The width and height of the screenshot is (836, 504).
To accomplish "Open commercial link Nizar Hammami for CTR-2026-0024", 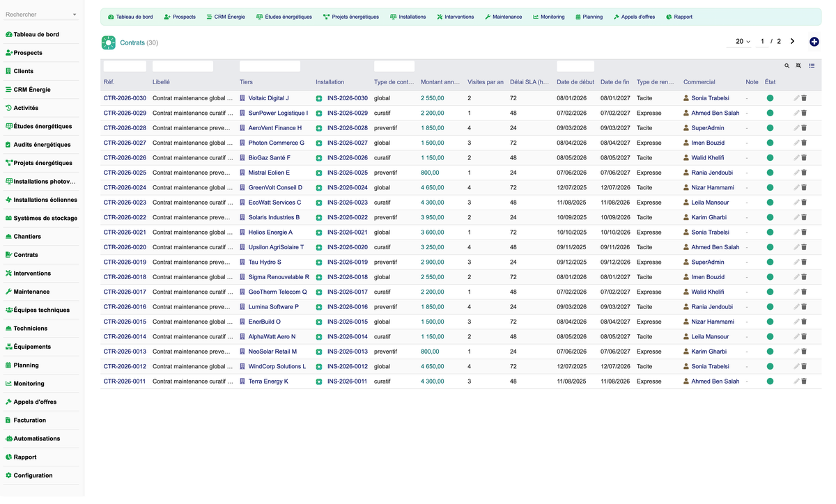I will [x=713, y=188].
